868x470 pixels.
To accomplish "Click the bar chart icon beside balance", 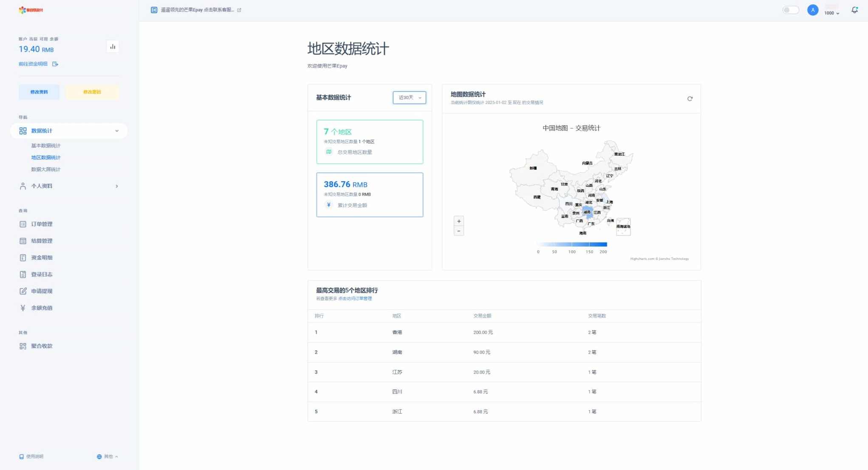I will point(113,47).
